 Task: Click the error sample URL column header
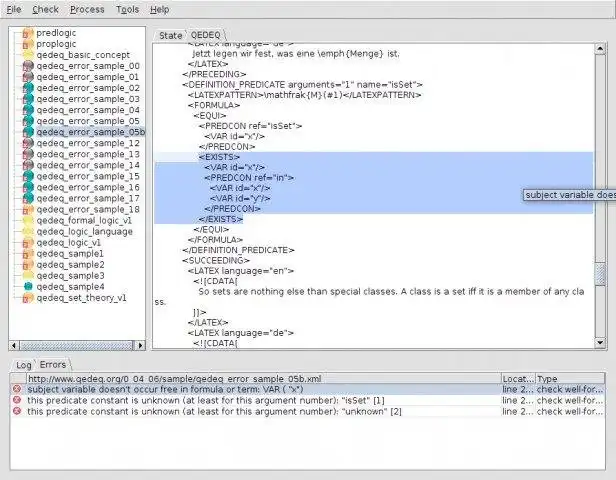coord(264,379)
